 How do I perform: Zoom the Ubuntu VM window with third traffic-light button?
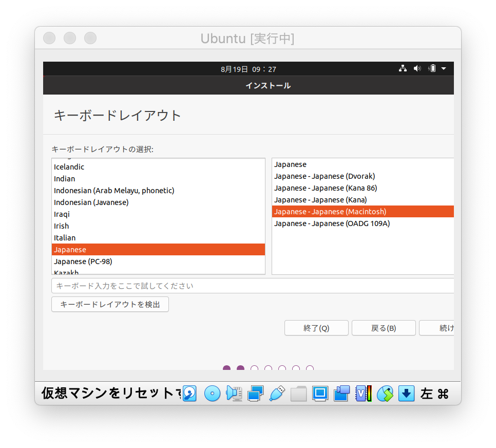click(90, 38)
